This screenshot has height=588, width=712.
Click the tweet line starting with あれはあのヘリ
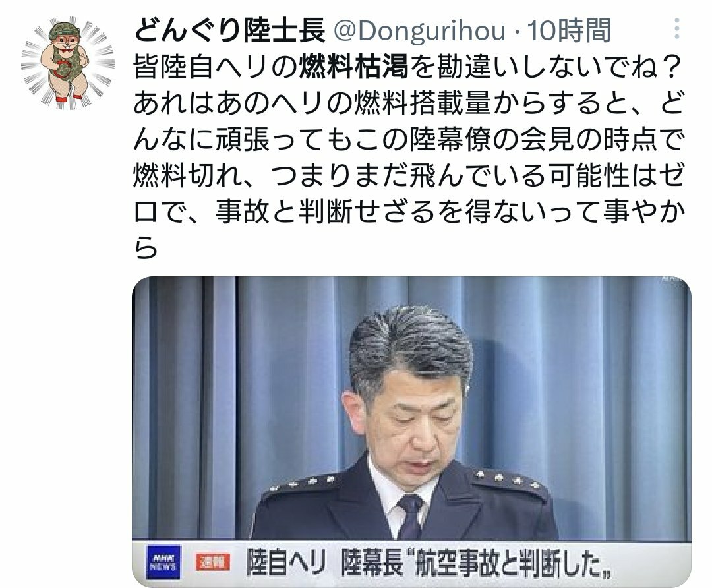(x=409, y=103)
